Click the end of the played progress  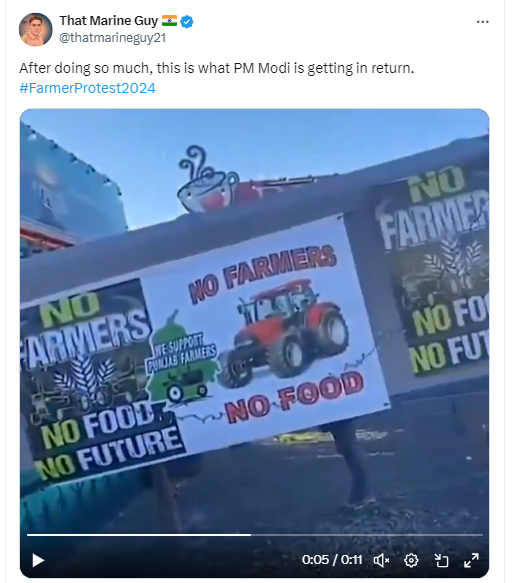251,535
